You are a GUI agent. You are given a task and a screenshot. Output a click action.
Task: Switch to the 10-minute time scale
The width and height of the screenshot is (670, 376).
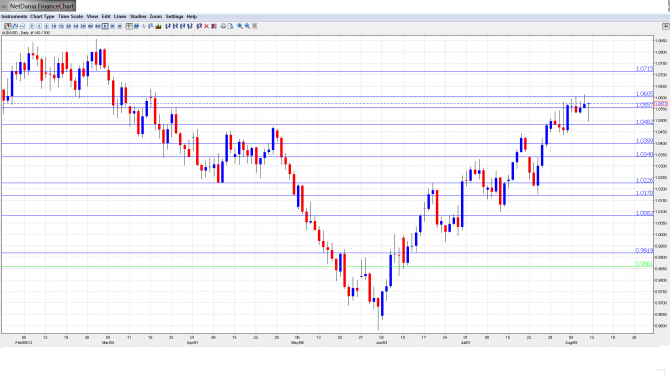point(54,26)
